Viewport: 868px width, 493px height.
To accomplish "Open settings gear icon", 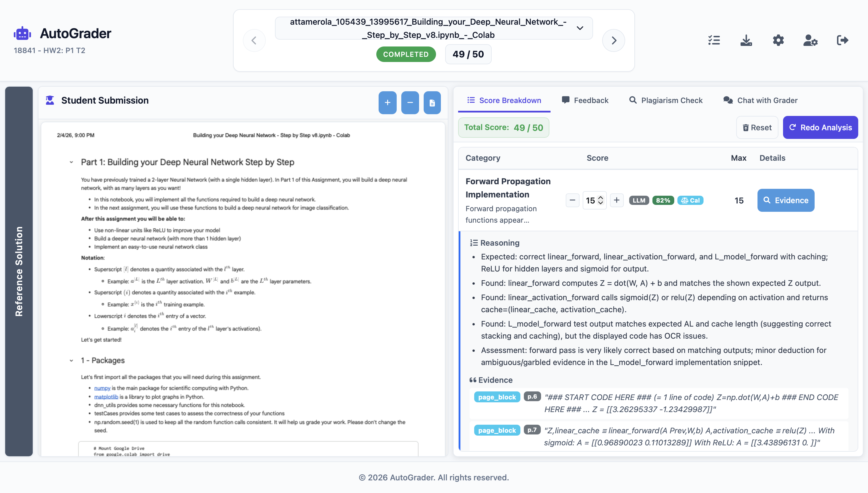I will tap(778, 40).
